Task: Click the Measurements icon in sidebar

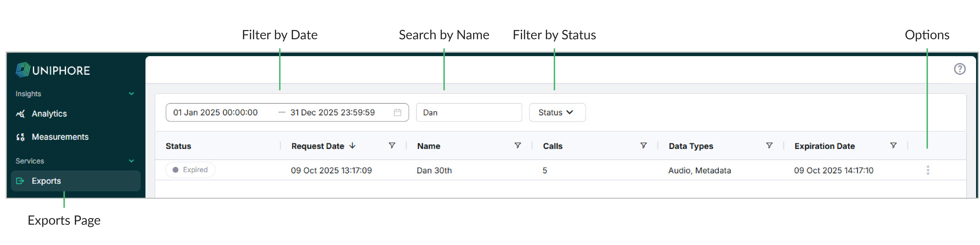Action: point(20,137)
